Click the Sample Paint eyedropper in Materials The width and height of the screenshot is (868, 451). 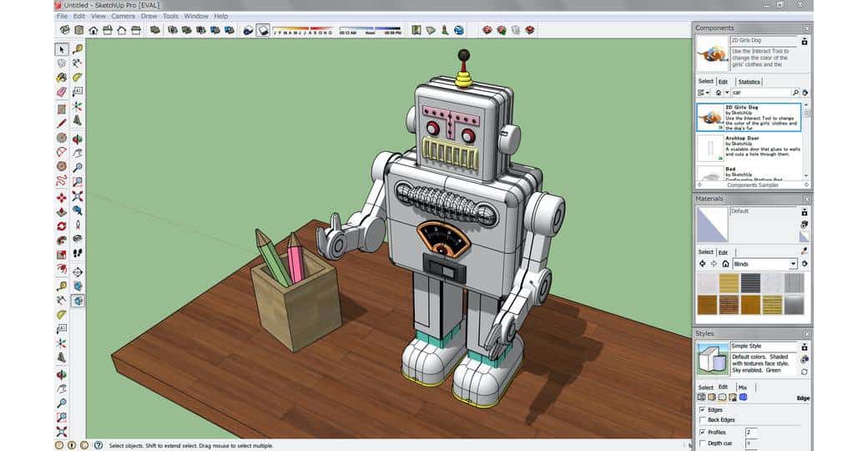point(805,251)
